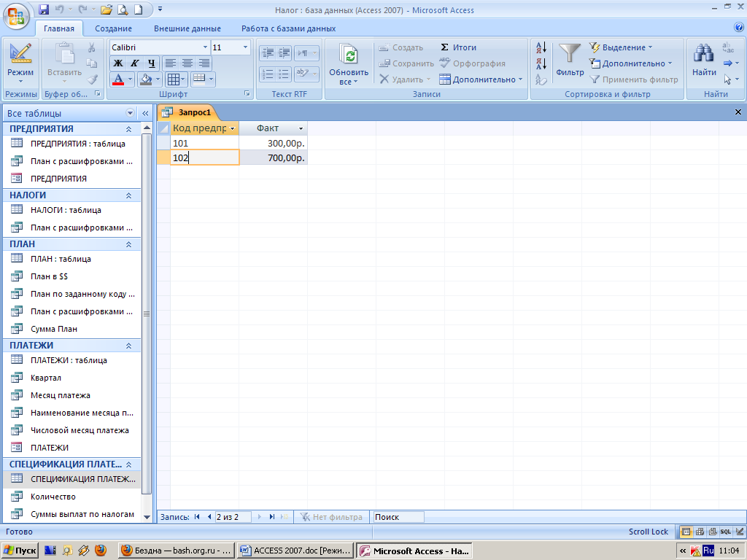Click the Вставить paste icon
The height and width of the screenshot is (560, 747).
64,54
